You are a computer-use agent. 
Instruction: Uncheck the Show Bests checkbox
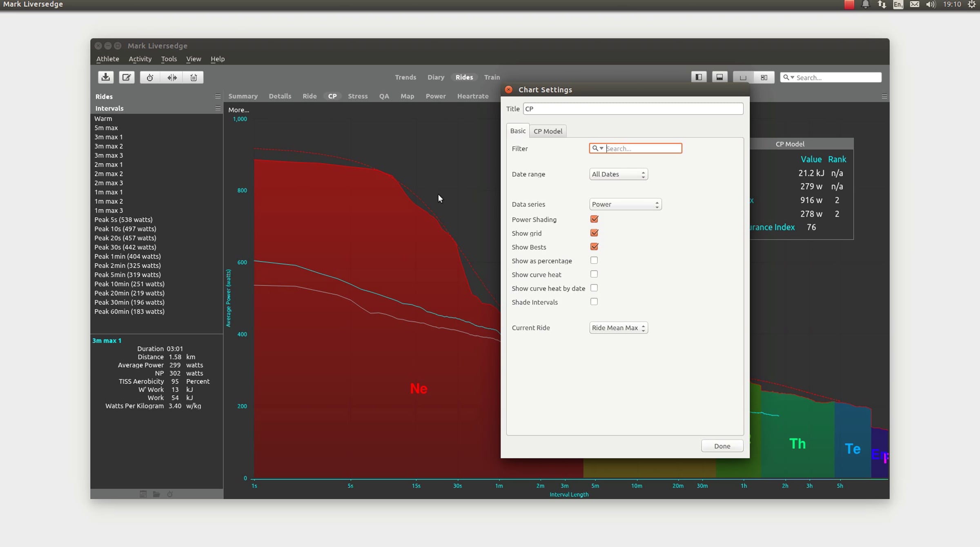coord(594,247)
